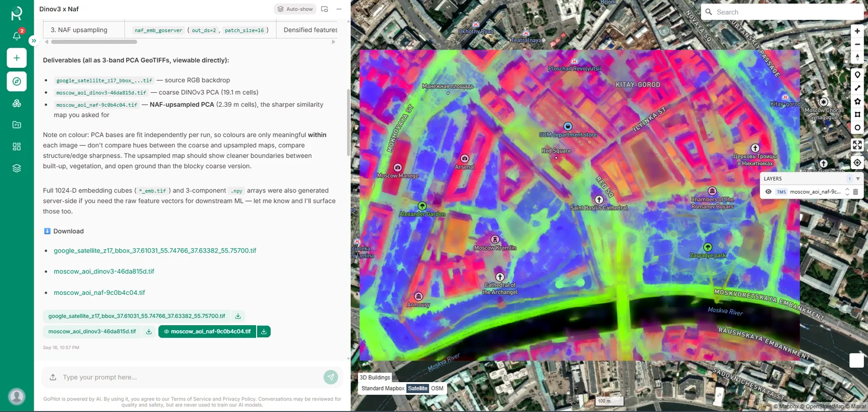This screenshot has width=868, height=412.
Task: Send the prompt with paper plane button
Action: point(331,377)
